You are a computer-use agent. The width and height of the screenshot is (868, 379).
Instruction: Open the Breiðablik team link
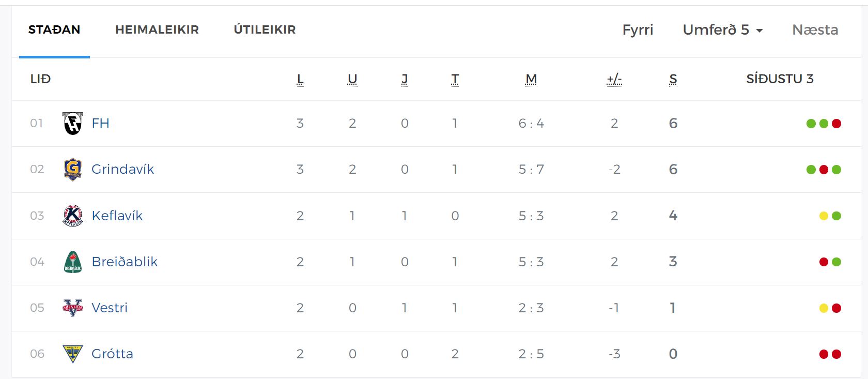125,262
